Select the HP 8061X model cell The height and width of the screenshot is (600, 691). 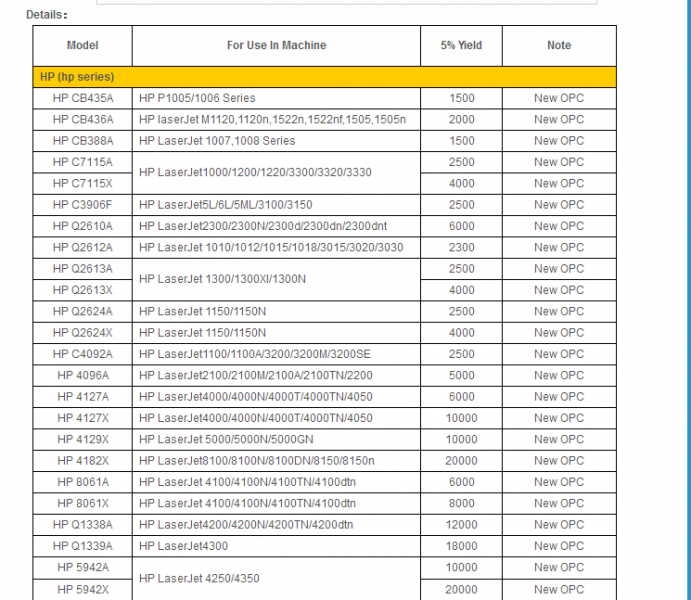(x=83, y=504)
